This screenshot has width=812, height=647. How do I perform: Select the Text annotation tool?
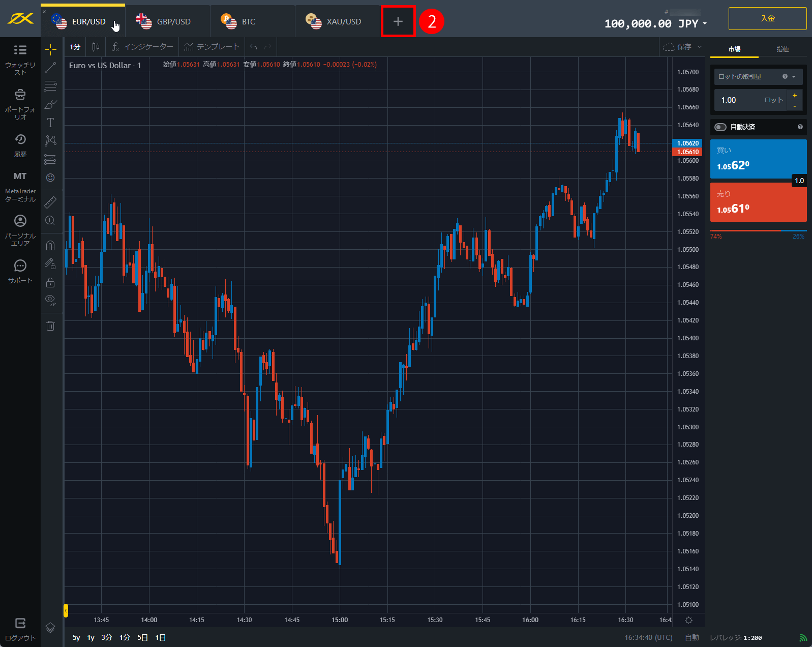pyautogui.click(x=50, y=123)
